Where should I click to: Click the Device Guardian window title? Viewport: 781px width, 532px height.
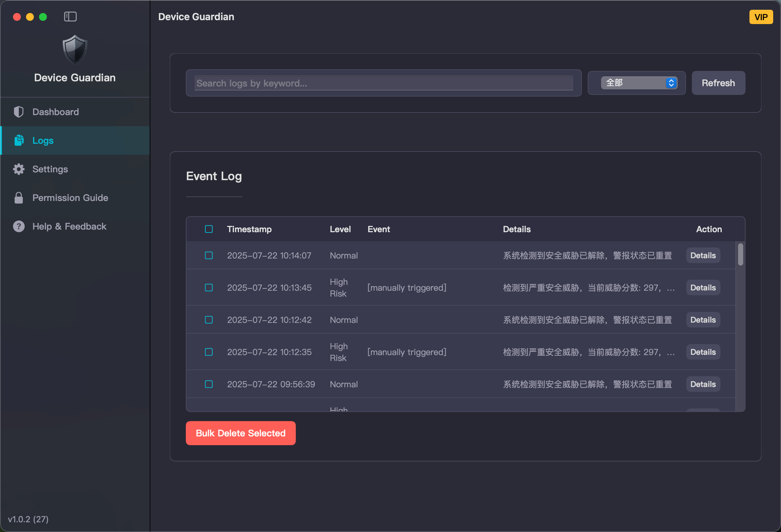click(196, 17)
